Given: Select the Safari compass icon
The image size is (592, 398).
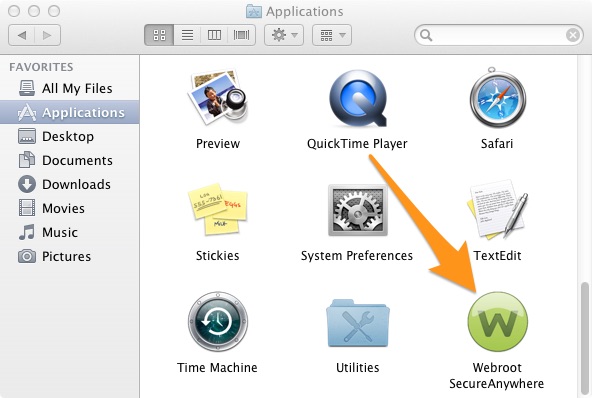Looking at the screenshot, I should [x=498, y=97].
